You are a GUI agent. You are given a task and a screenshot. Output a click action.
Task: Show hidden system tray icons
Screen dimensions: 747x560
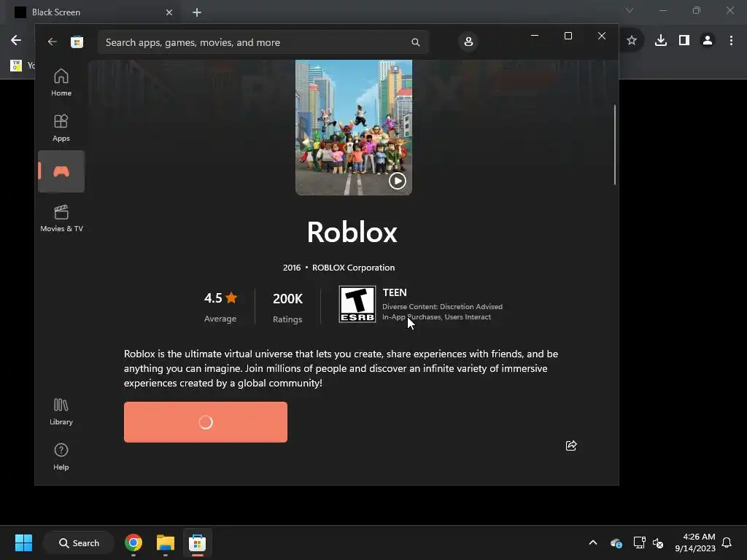coord(593,542)
